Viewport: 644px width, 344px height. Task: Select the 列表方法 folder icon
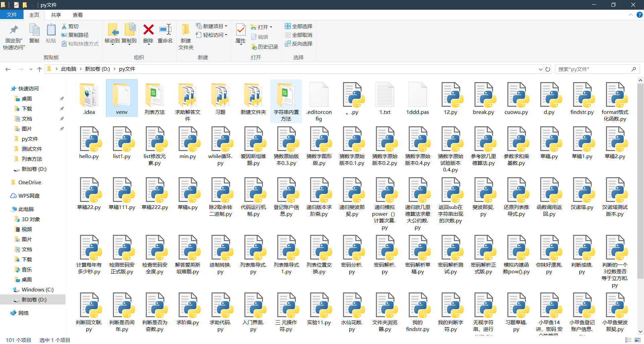point(155,95)
